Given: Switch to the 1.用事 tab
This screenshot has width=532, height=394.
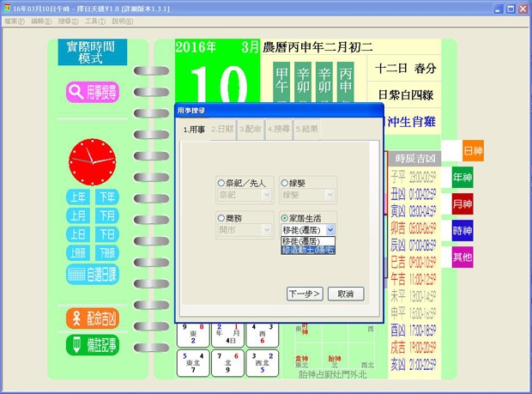Looking at the screenshot, I should click(195, 129).
